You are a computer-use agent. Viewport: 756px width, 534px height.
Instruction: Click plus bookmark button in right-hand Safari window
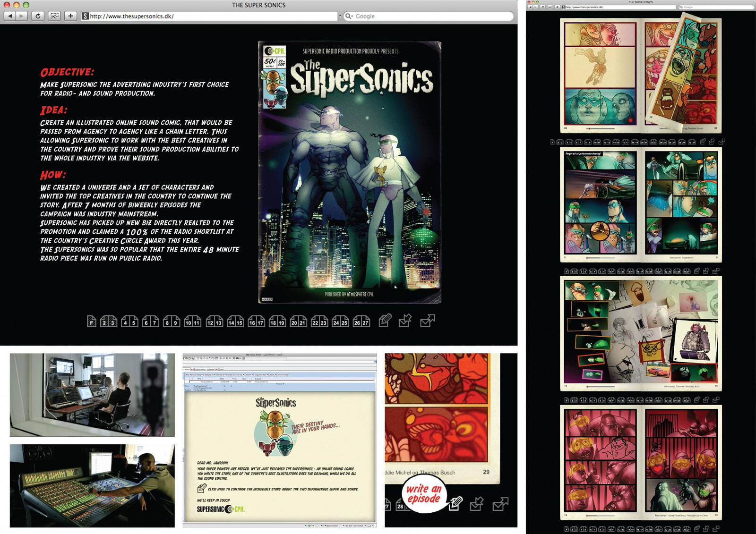pyautogui.click(x=557, y=7)
